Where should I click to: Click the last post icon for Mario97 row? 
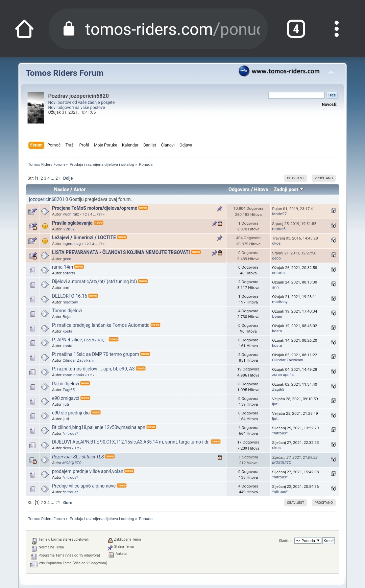[x=333, y=211]
